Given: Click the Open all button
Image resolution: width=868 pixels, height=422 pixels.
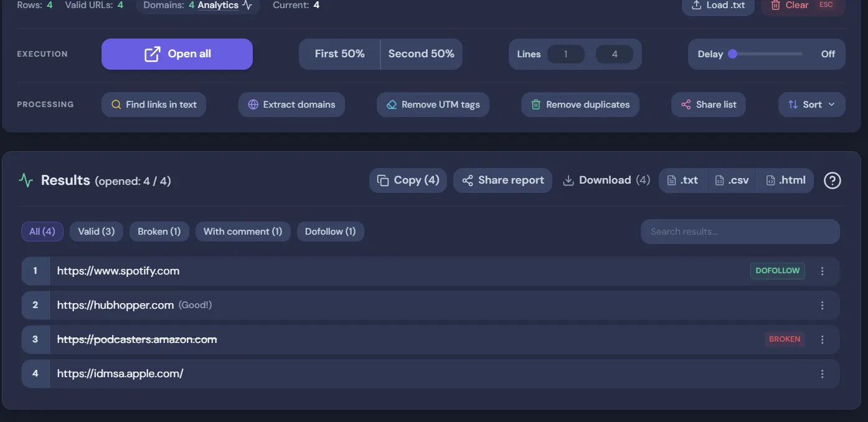Looking at the screenshot, I should [x=177, y=54].
